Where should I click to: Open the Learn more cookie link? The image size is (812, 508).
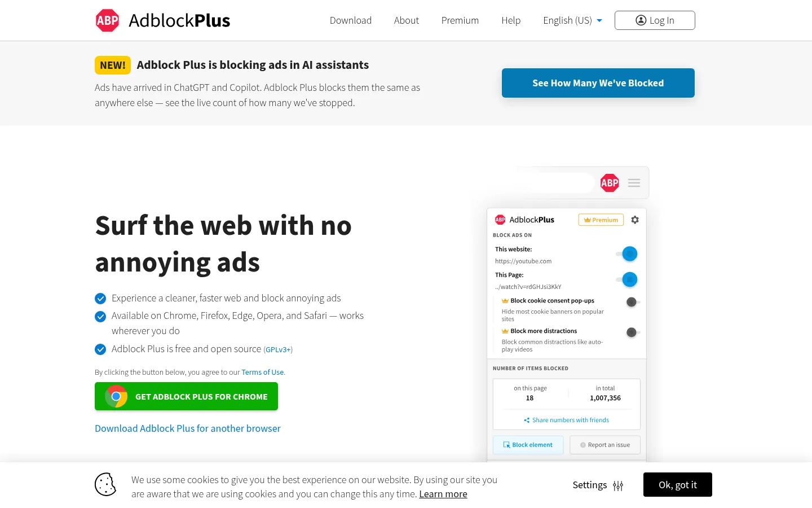pyautogui.click(x=443, y=494)
